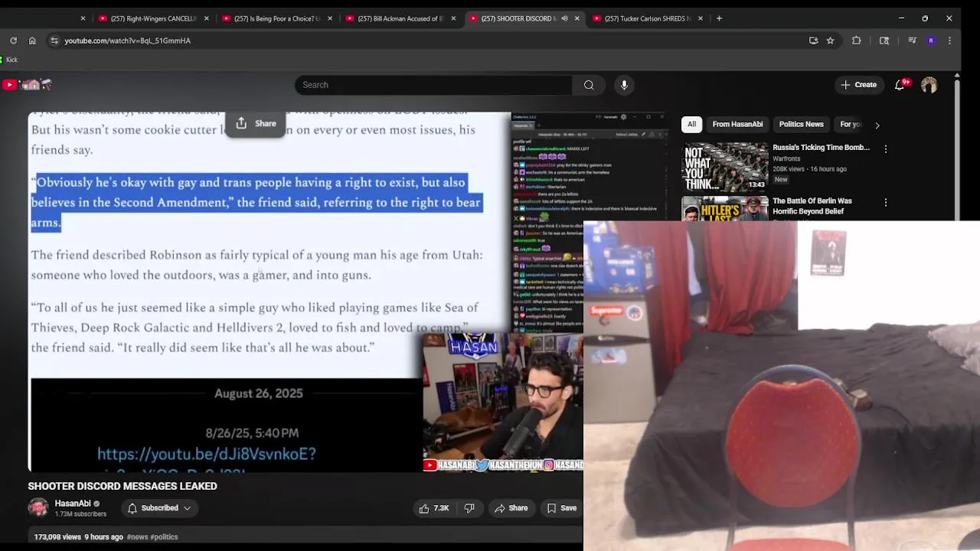
Task: Open HasanAbi channel avatar
Action: coord(38,507)
